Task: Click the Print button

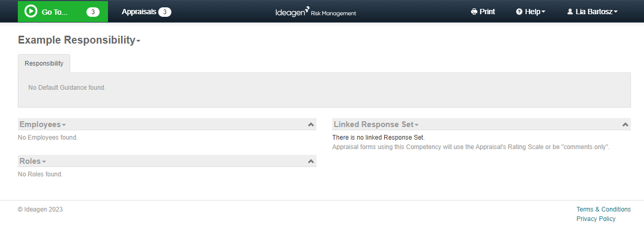Action: [x=483, y=12]
